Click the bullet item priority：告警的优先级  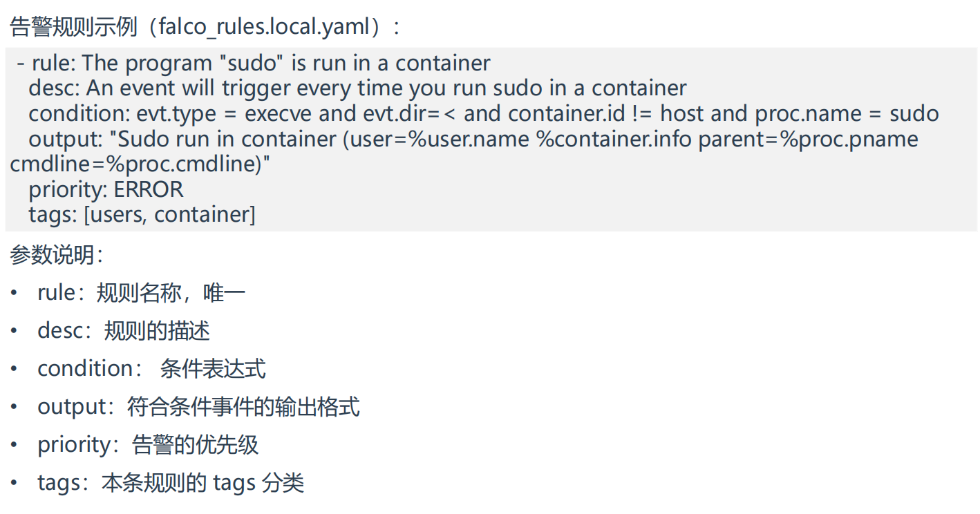(148, 444)
